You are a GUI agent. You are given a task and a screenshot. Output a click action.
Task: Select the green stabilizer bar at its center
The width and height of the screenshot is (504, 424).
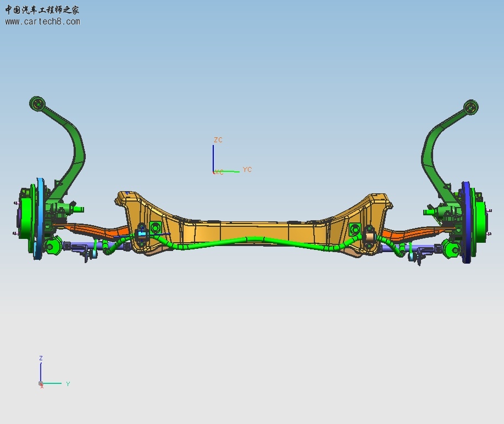click(x=254, y=240)
